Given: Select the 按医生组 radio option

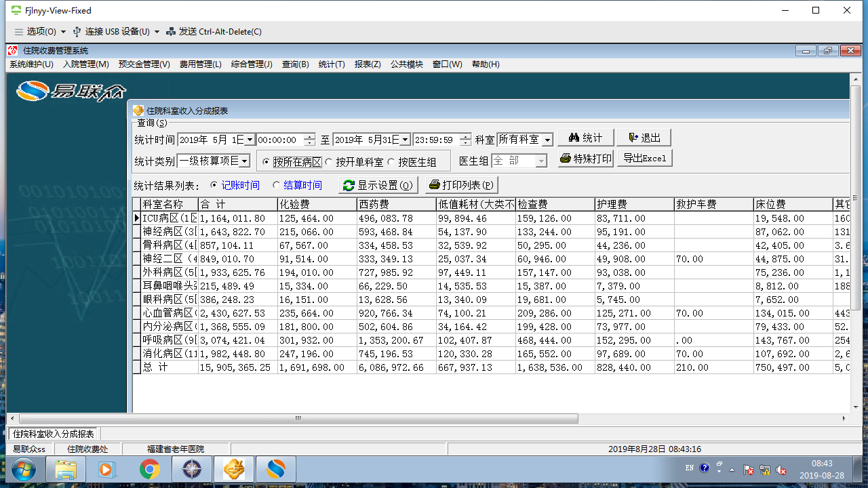Looking at the screenshot, I should [x=391, y=162].
